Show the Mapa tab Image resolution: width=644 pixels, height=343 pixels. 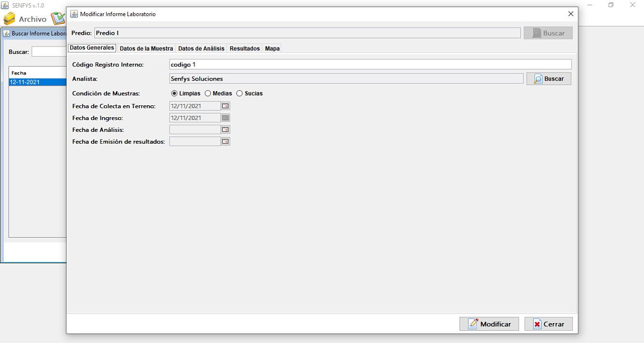coord(272,48)
